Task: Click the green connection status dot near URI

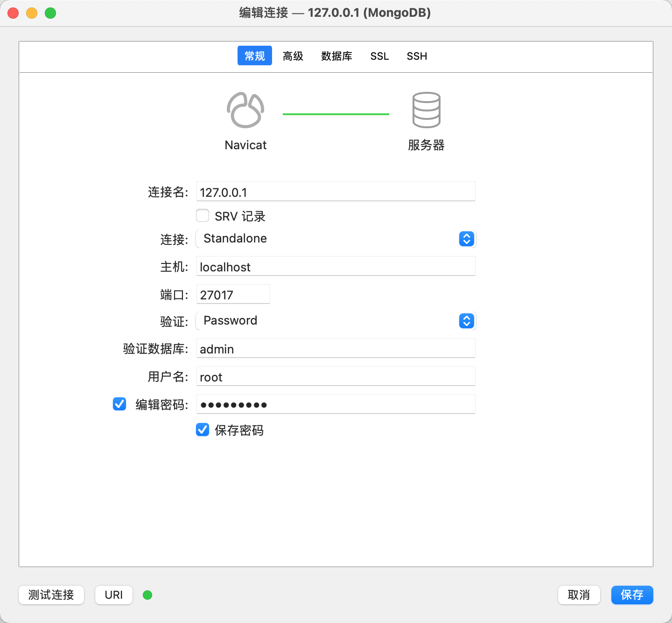Action: click(147, 595)
